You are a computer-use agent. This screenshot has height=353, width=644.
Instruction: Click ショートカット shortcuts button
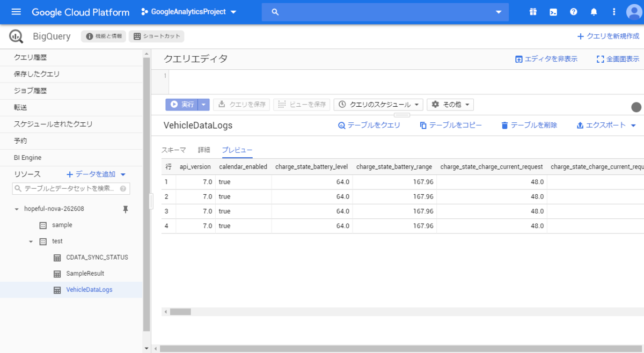pos(156,36)
